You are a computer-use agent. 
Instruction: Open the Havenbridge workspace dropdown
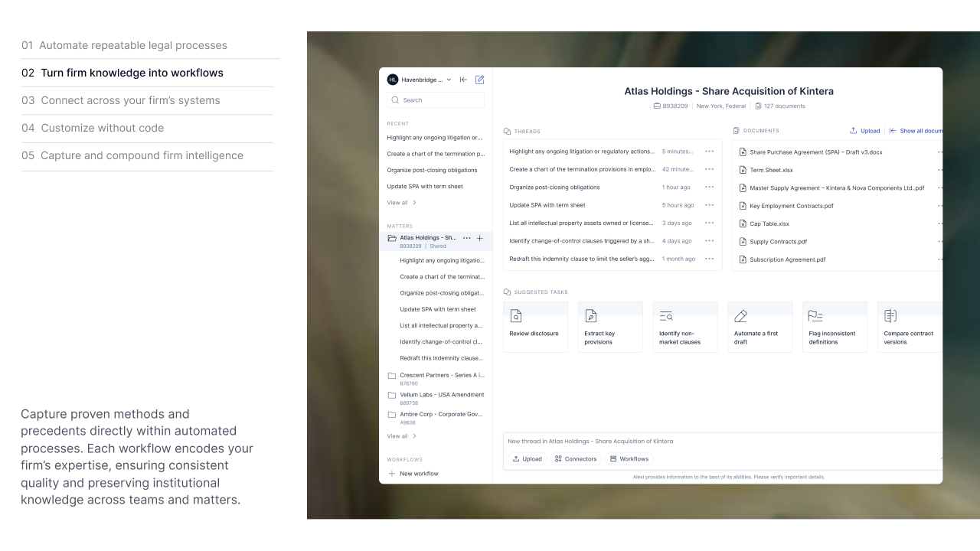point(420,80)
